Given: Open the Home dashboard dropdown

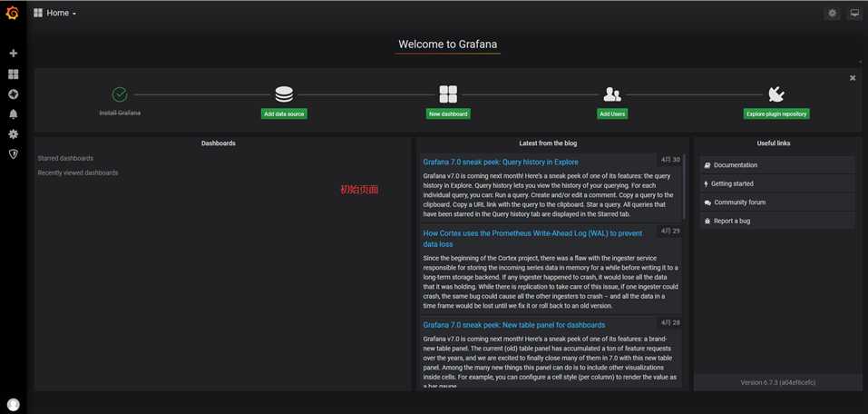Looking at the screenshot, I should coord(54,13).
